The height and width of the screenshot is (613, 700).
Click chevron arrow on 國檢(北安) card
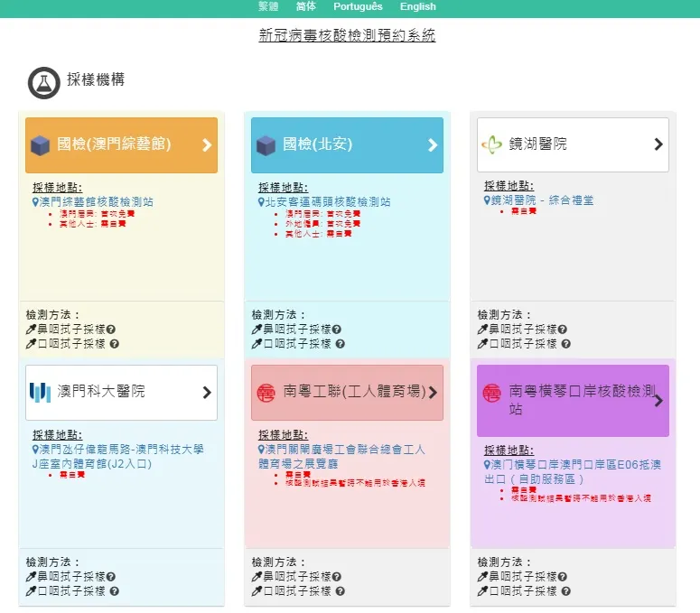pyautogui.click(x=433, y=145)
